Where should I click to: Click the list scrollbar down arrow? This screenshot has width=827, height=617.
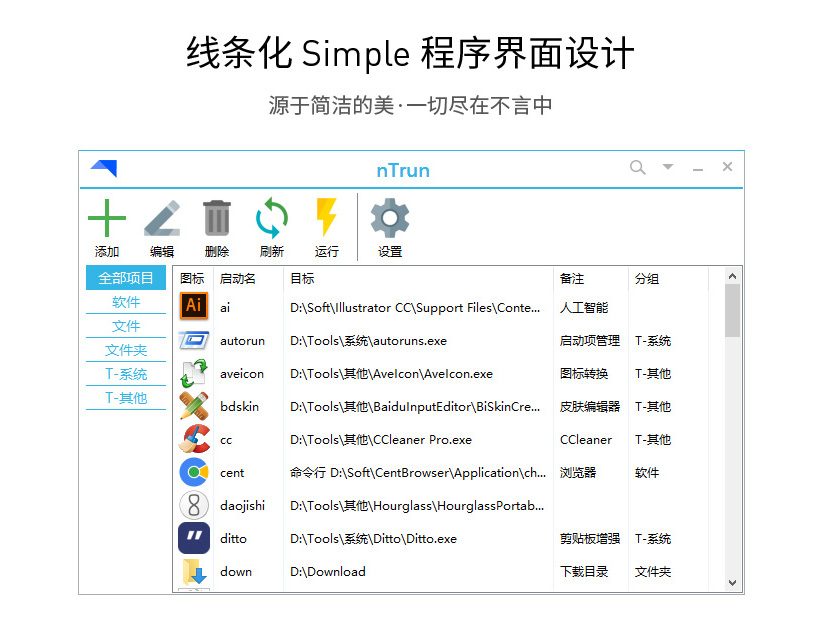tap(732, 583)
